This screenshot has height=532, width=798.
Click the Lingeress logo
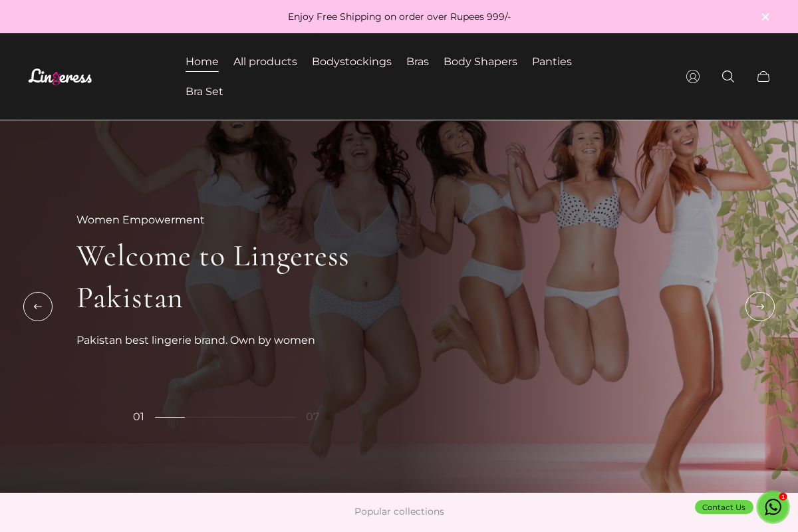pyautogui.click(x=60, y=76)
